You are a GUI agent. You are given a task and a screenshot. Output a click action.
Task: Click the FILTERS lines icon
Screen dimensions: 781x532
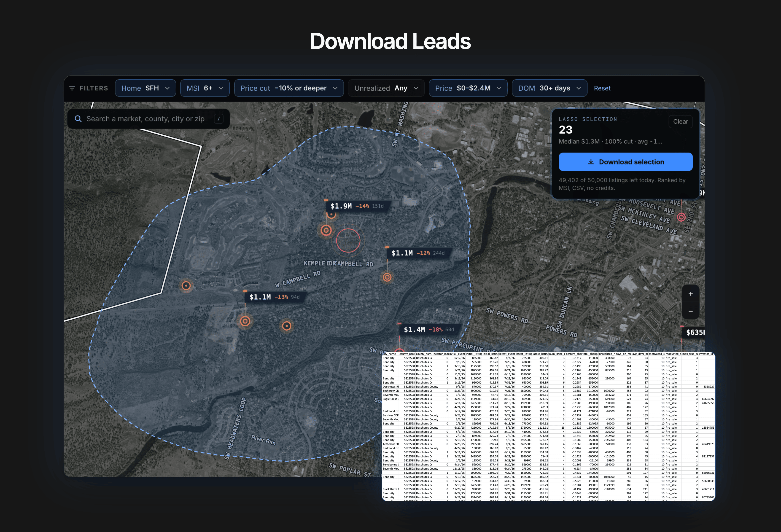72,88
